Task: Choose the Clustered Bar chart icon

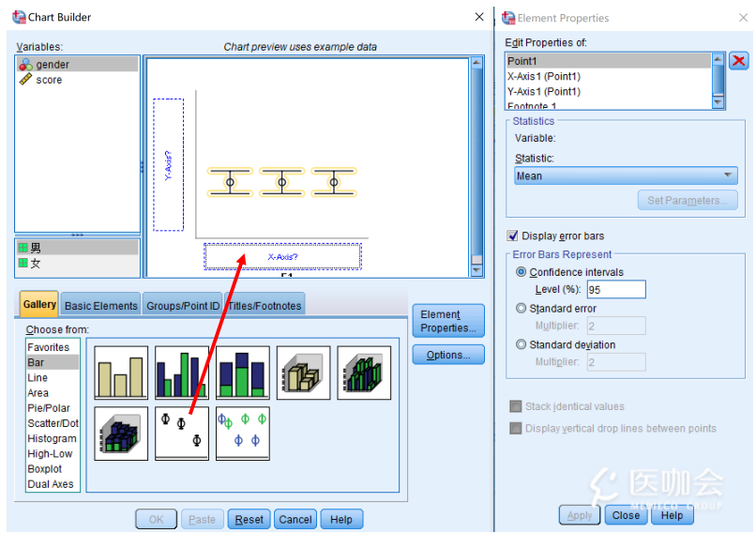Action: (x=182, y=373)
